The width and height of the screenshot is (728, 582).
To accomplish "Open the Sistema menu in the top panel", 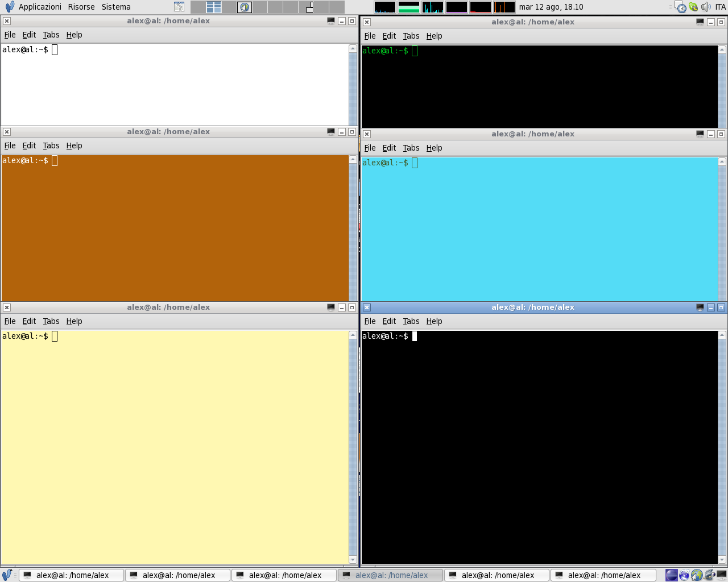I will [116, 7].
